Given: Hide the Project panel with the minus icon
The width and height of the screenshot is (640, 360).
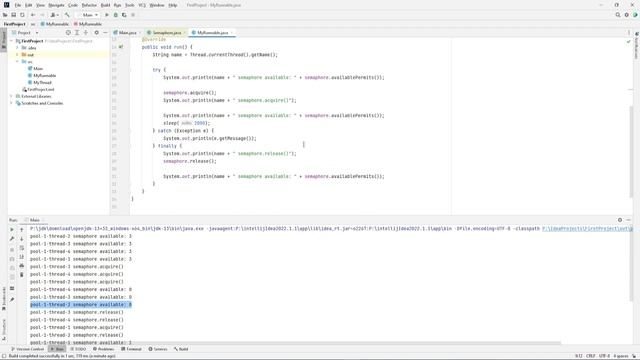Looking at the screenshot, I should (x=105, y=32).
